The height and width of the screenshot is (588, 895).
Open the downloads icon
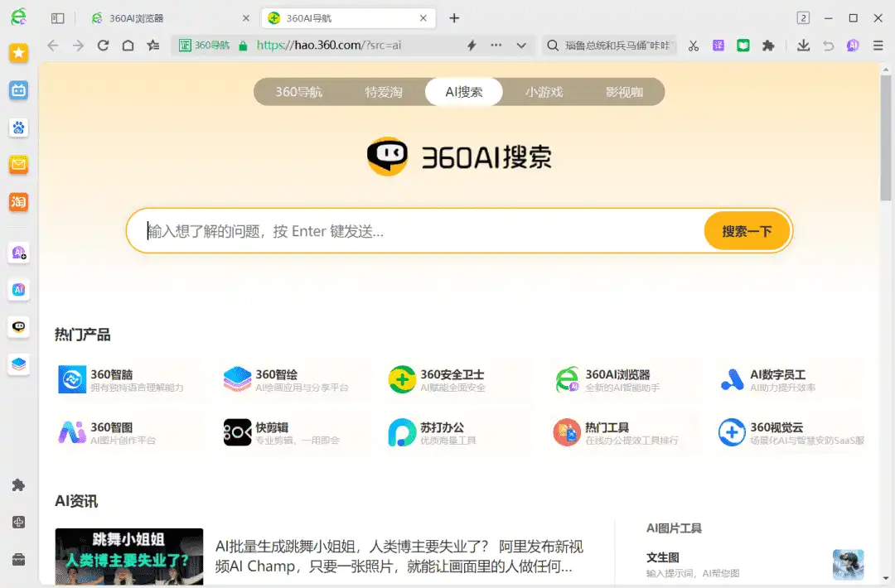pyautogui.click(x=803, y=46)
